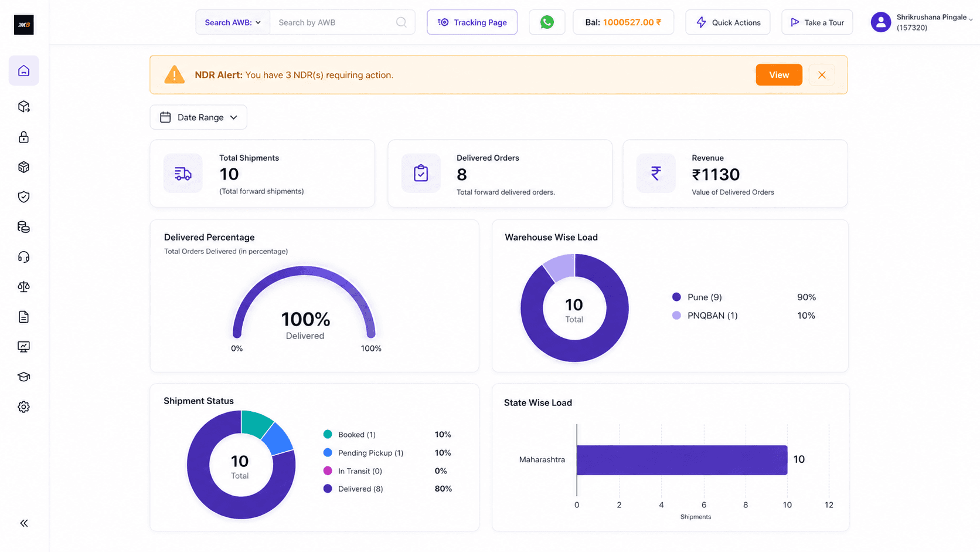Click the search magnifier icon

401,22
